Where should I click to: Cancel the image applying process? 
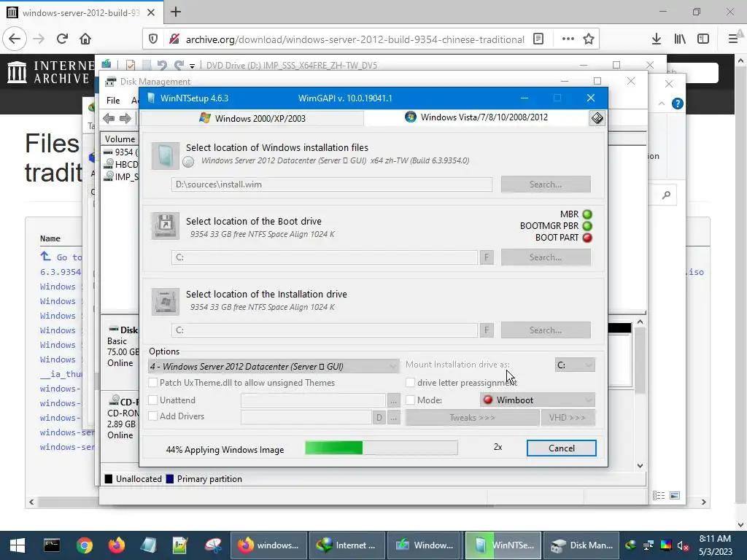[x=561, y=448]
